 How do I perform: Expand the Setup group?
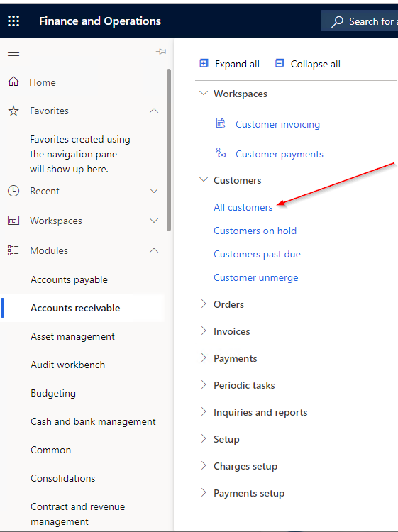[204, 438]
